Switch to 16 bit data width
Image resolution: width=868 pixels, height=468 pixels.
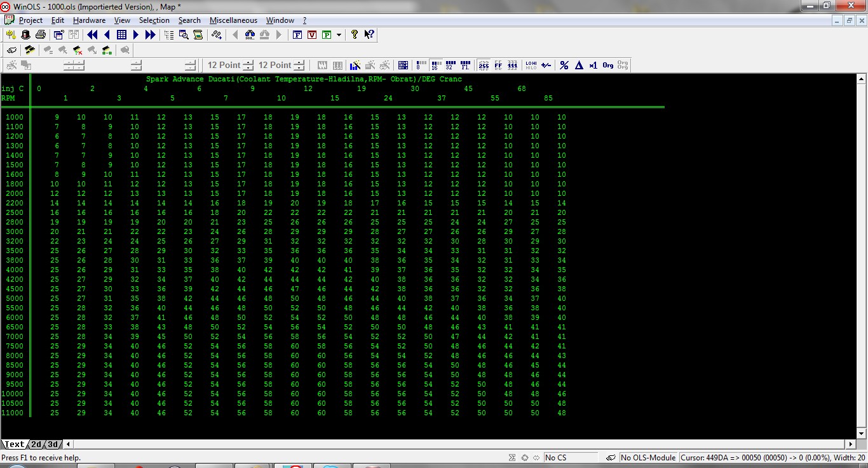click(436, 65)
